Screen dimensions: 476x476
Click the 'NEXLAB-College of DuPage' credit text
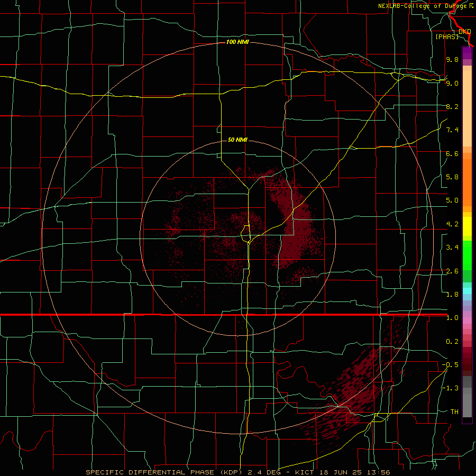423,6
